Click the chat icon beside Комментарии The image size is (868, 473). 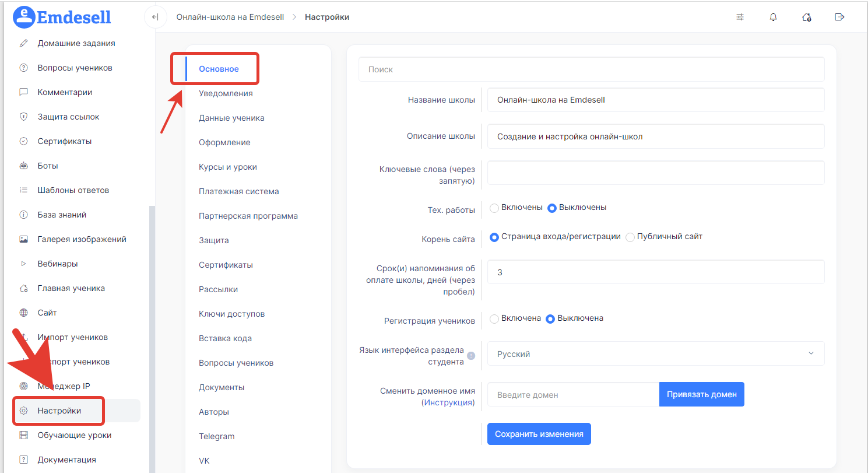click(x=24, y=92)
